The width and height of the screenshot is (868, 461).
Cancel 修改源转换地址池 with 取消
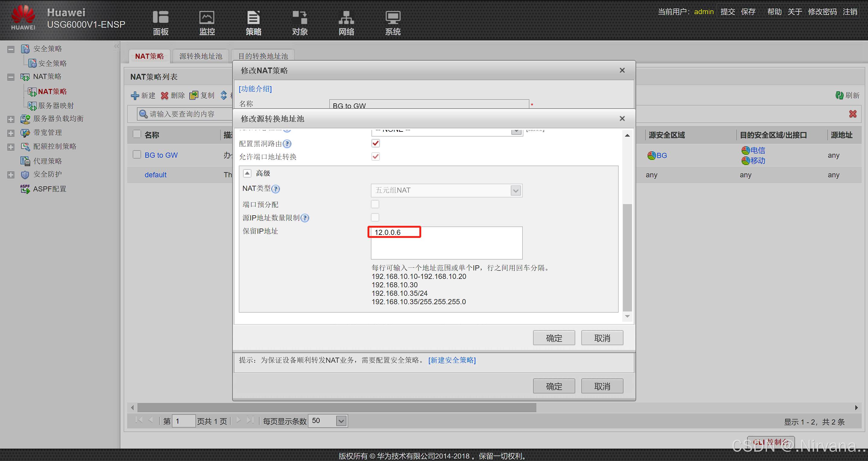(602, 338)
